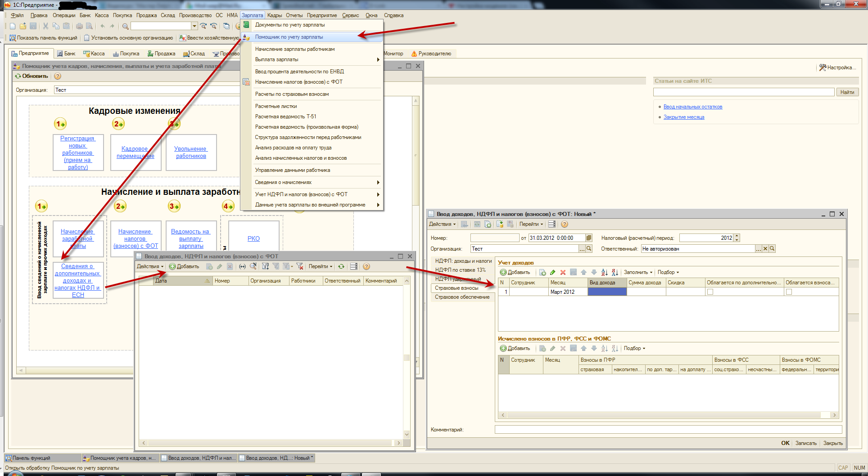Click the new document icon in main toolbar
This screenshot has width=868, height=476.
pos(13,26)
